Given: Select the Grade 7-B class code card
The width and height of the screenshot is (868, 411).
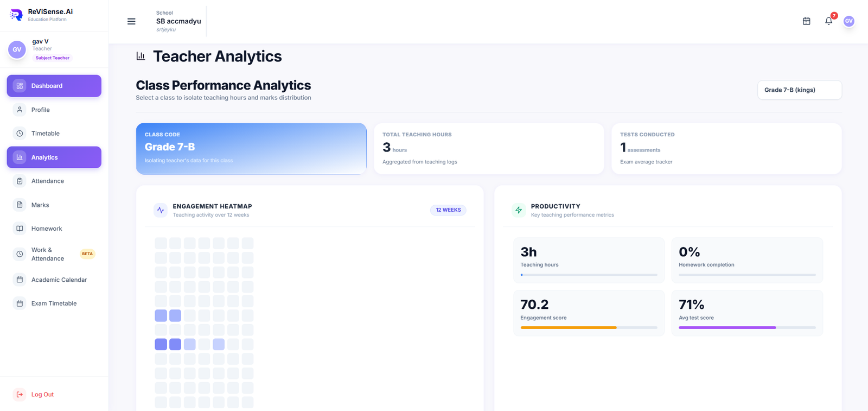Looking at the screenshot, I should tap(251, 149).
